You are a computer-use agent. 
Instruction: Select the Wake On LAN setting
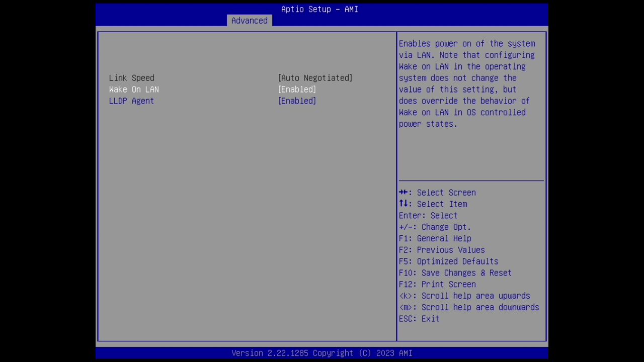coord(134,89)
